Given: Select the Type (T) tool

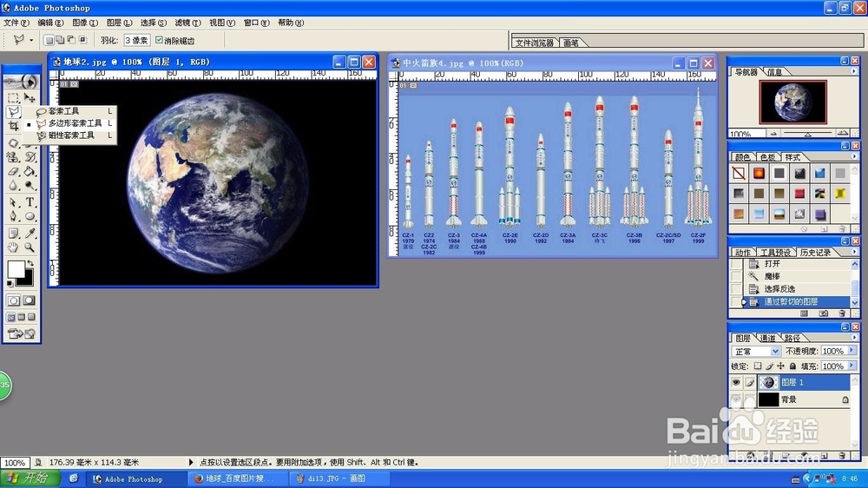Looking at the screenshot, I should [30, 202].
